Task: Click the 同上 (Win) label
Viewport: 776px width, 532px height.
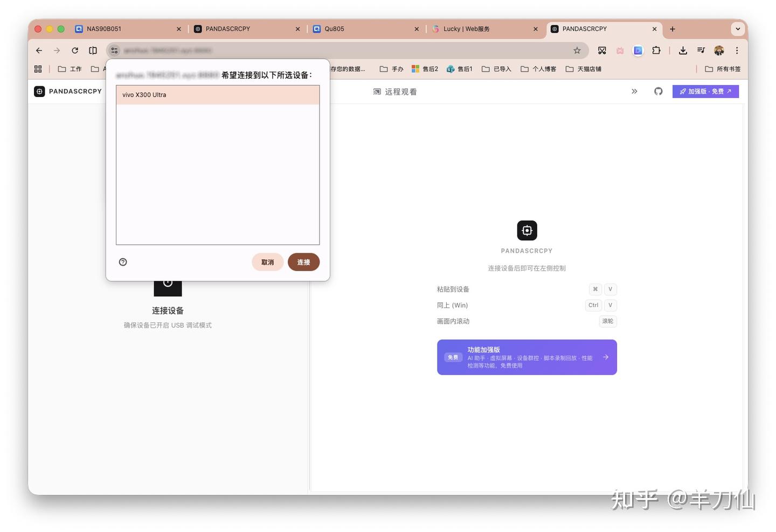Action: (x=453, y=305)
